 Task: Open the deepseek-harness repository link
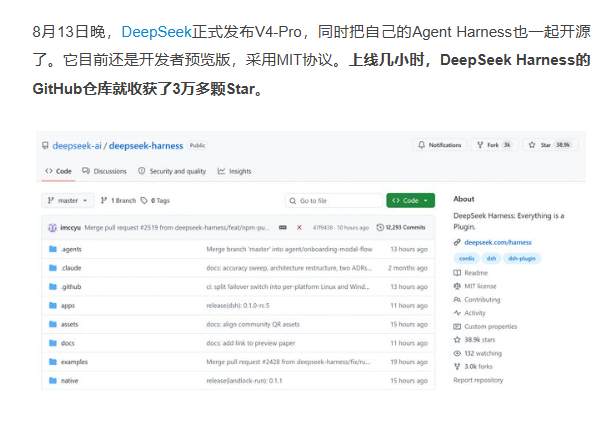point(146,146)
